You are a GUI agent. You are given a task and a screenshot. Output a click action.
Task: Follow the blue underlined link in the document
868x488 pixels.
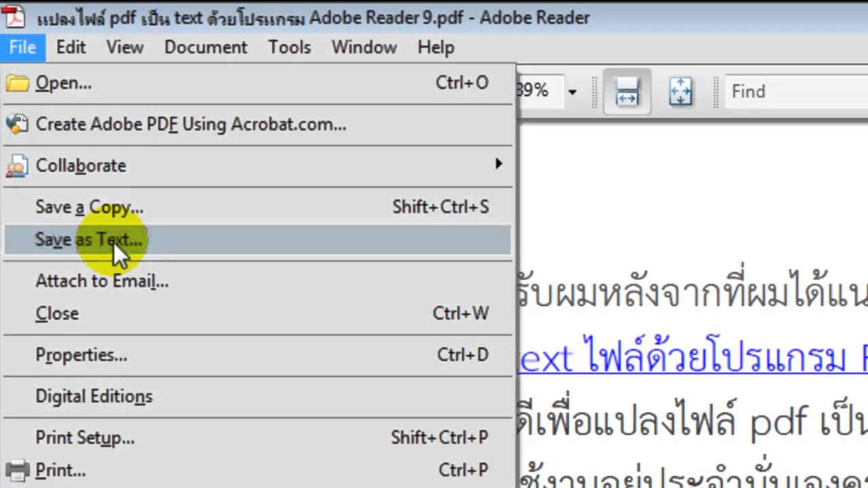tap(692, 357)
